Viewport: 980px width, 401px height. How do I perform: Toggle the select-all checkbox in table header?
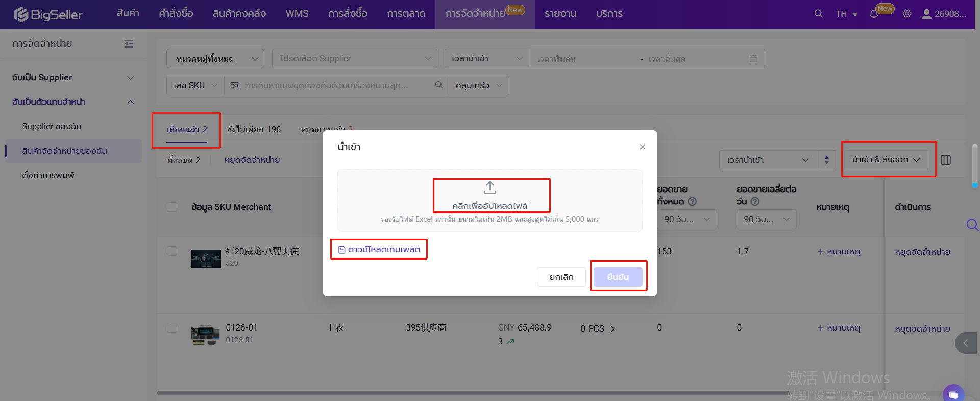[172, 207]
